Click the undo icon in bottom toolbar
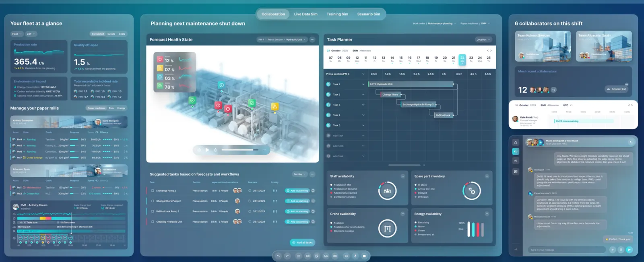The image size is (644, 262). (x=278, y=256)
